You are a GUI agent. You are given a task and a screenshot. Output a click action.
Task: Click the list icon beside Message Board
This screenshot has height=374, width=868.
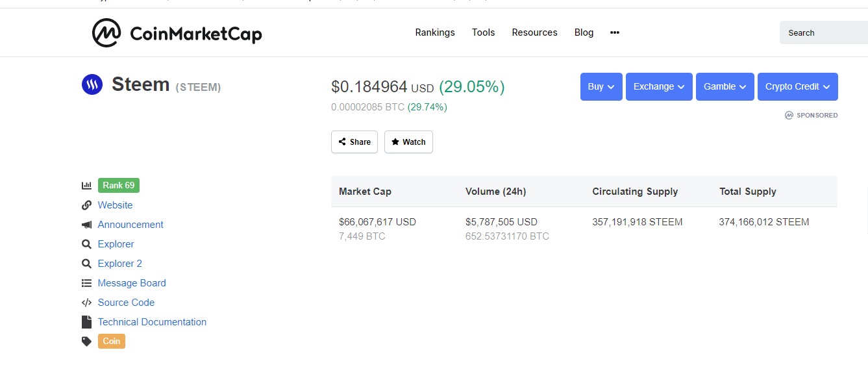tap(86, 283)
